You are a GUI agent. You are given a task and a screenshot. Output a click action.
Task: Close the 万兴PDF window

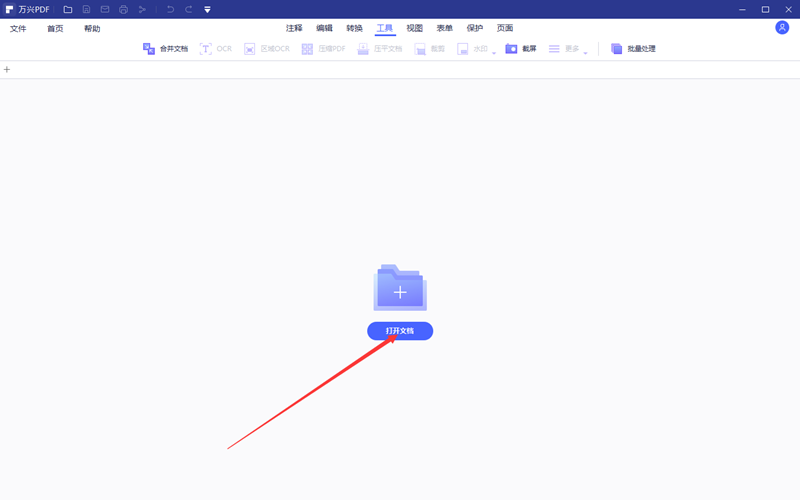click(788, 9)
